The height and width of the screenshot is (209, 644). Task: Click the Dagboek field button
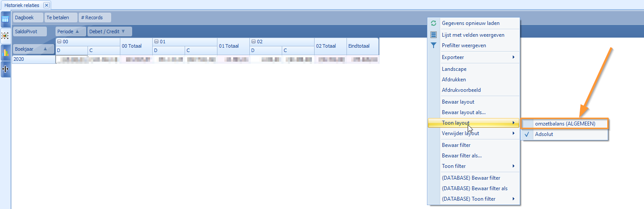click(x=28, y=17)
